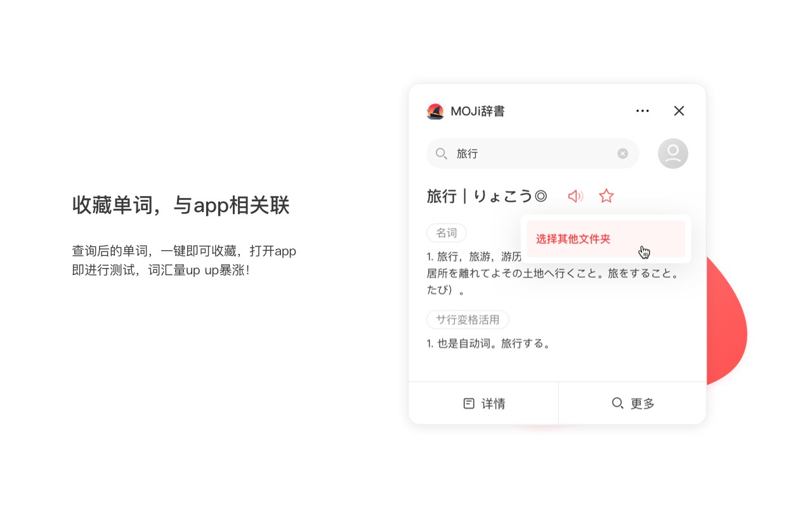Click the MOJi辞書 logo icon
The height and width of the screenshot is (508, 812).
435,111
